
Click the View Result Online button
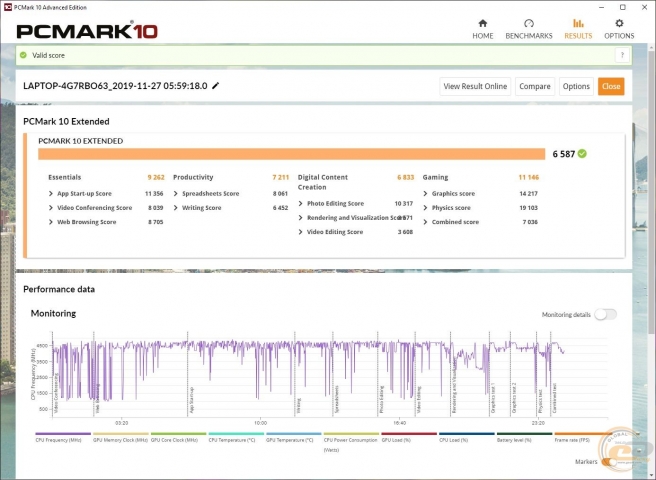coord(475,86)
